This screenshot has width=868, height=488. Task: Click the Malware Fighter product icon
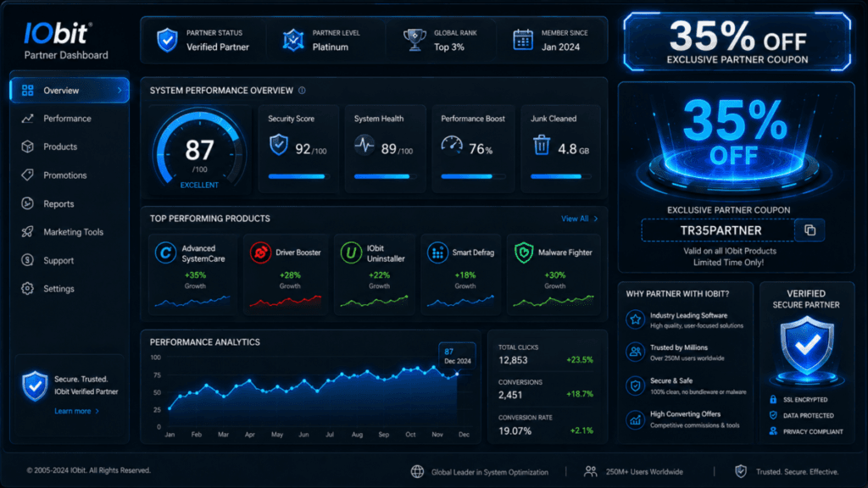point(524,252)
